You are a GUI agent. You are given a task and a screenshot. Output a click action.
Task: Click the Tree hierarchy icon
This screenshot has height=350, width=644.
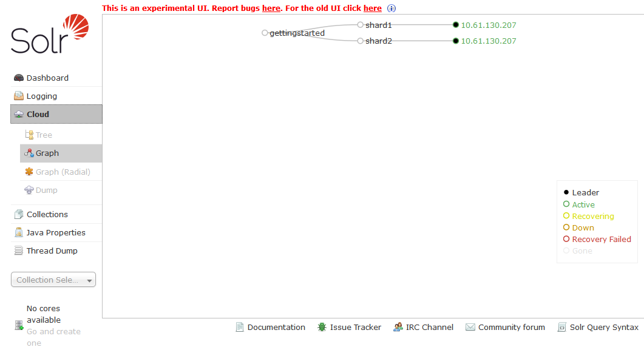point(29,135)
